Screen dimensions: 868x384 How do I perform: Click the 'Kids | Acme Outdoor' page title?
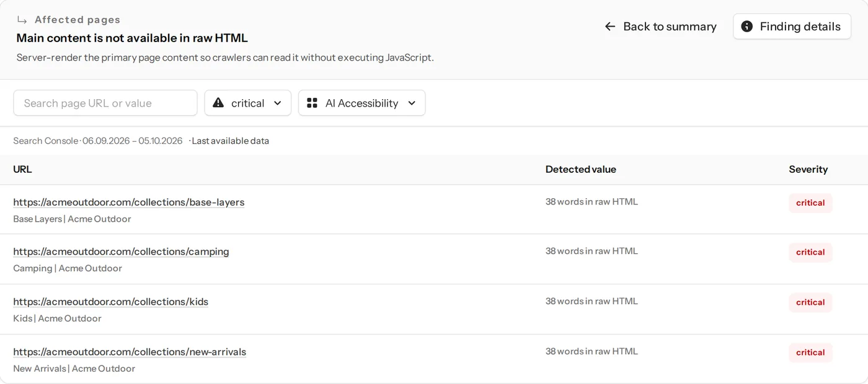pos(57,318)
